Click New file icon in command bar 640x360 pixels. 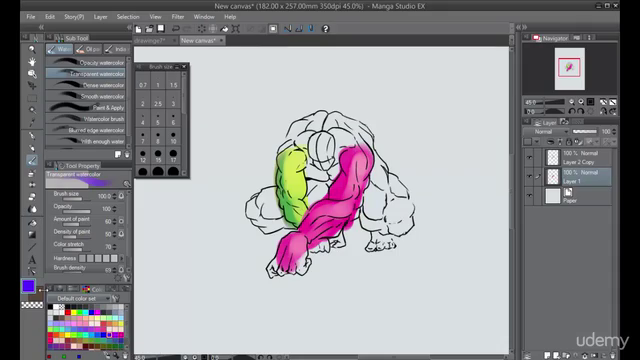[x=138, y=29]
